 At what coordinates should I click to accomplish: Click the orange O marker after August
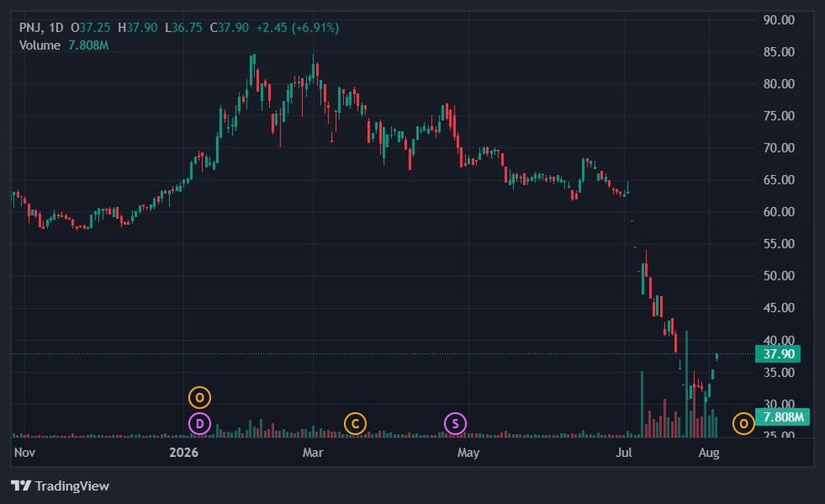(743, 423)
